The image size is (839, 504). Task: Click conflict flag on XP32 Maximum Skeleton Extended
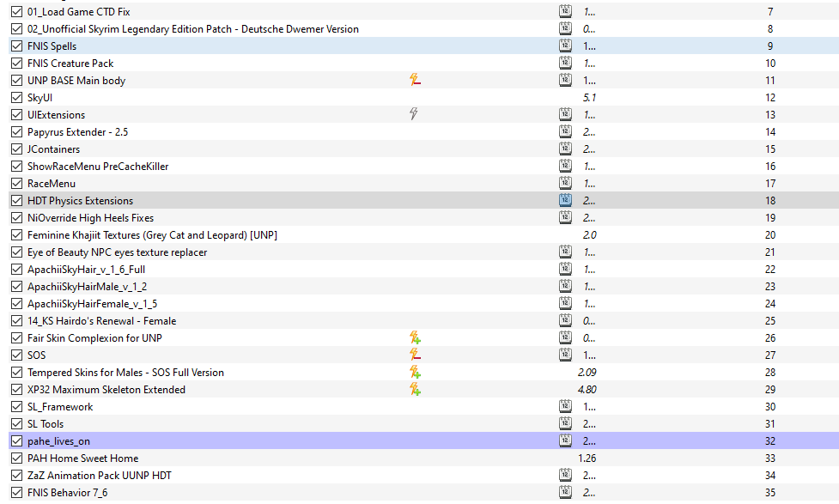[x=415, y=389]
